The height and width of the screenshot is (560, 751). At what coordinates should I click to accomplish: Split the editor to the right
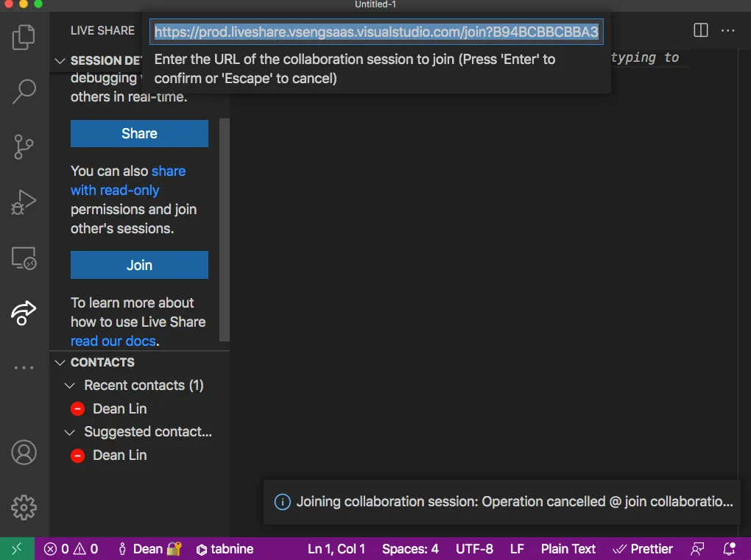(701, 30)
